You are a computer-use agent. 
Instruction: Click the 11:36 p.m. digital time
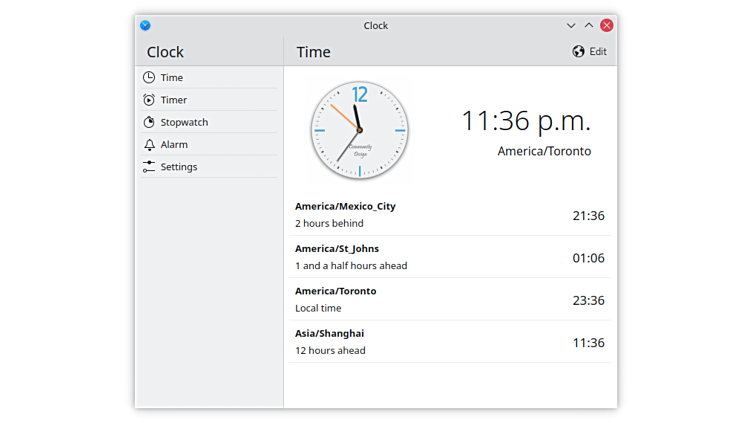[525, 121]
